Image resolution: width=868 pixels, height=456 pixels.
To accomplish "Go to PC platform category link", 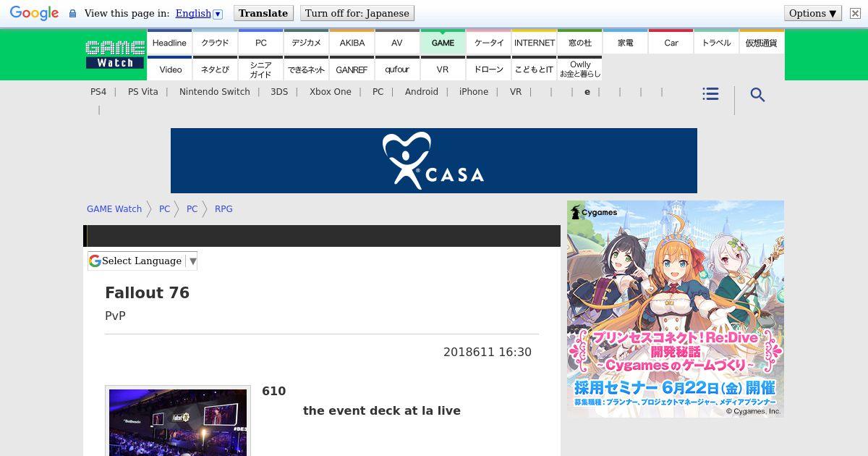I will point(378,92).
